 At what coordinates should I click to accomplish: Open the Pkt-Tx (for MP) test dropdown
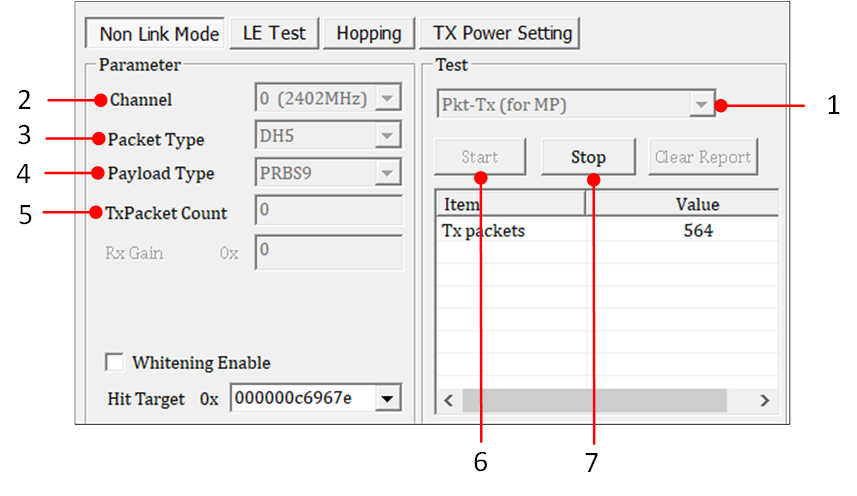point(702,104)
